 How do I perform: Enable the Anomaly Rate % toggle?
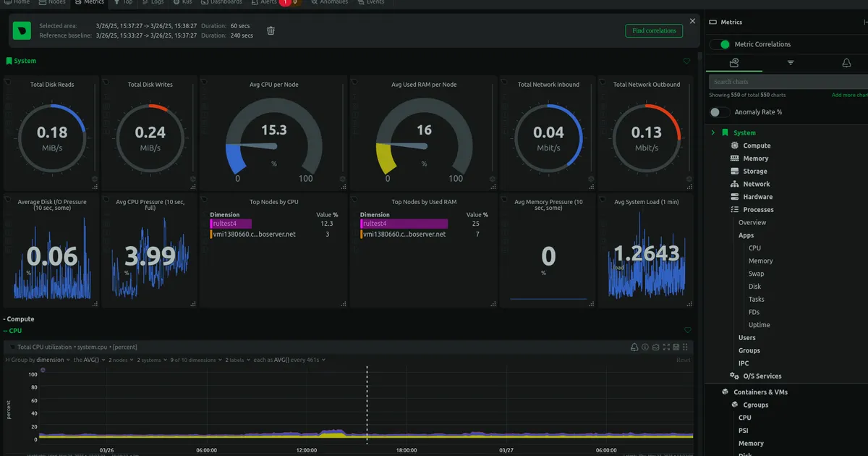point(720,112)
